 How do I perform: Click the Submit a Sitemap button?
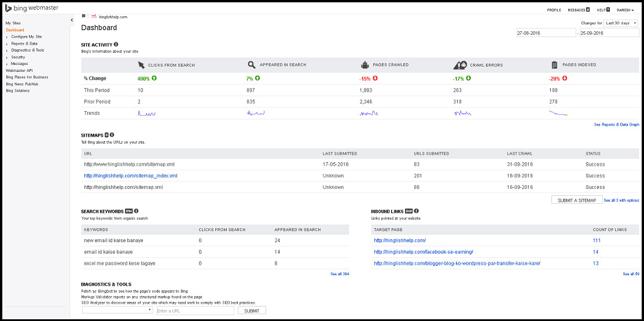(x=577, y=200)
